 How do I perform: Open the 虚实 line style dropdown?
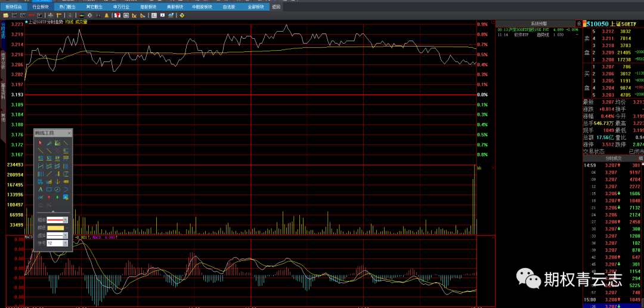pos(65,235)
